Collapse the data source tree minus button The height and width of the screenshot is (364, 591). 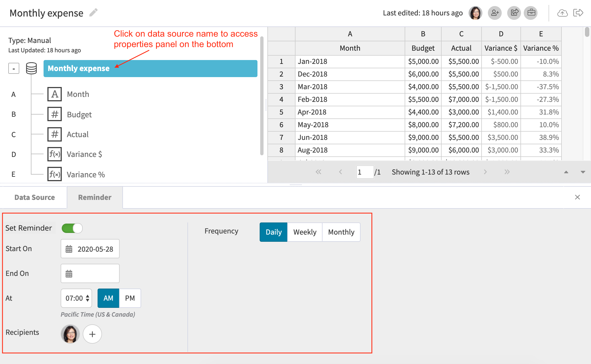(x=14, y=68)
